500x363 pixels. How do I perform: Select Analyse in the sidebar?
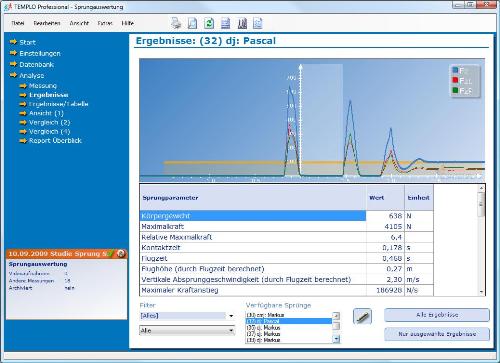point(32,75)
